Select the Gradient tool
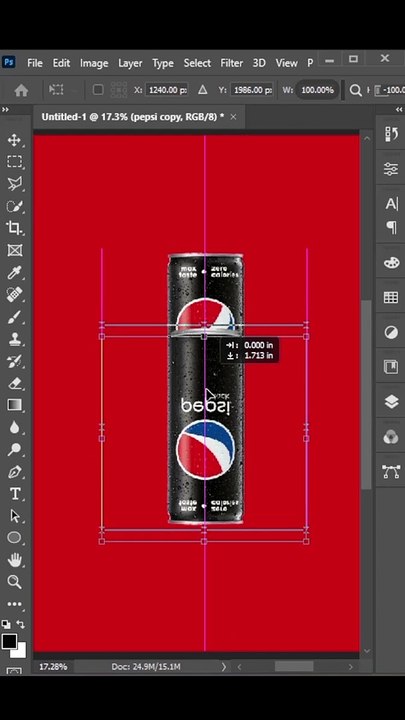This screenshot has height=720, width=405. click(x=14, y=405)
